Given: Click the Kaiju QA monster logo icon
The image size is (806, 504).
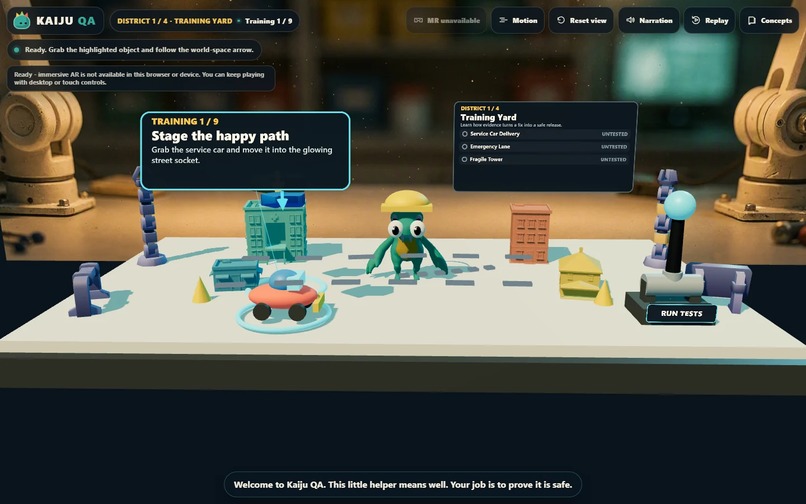Looking at the screenshot, I should click(22, 21).
